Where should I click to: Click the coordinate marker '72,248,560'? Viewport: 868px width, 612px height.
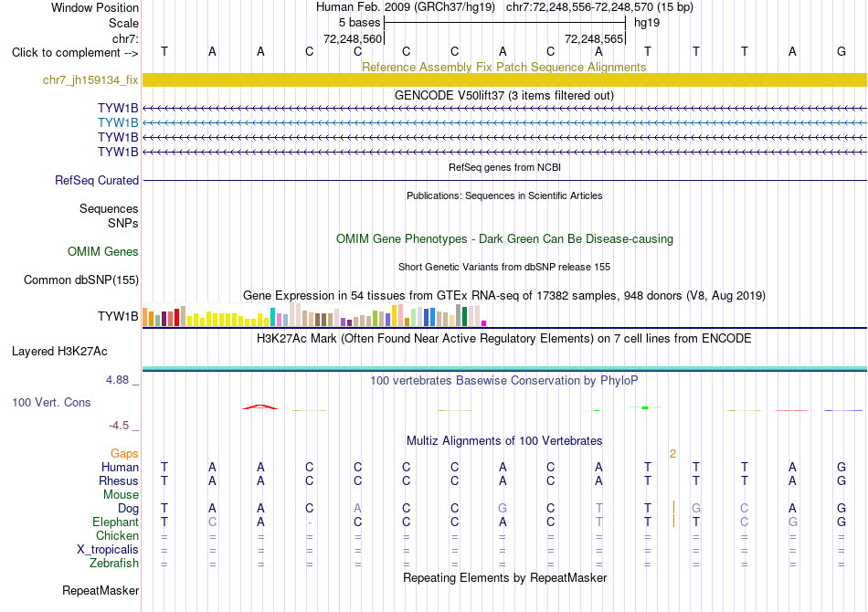(x=353, y=38)
